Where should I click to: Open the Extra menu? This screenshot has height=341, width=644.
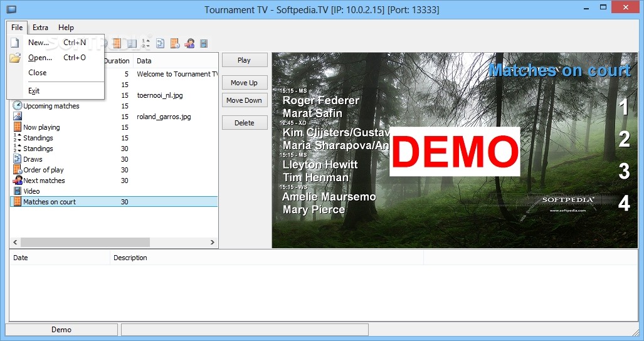click(x=40, y=28)
